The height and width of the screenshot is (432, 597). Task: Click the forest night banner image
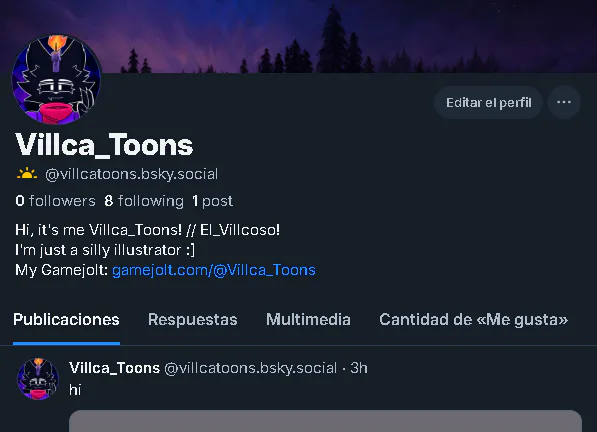pos(343,36)
